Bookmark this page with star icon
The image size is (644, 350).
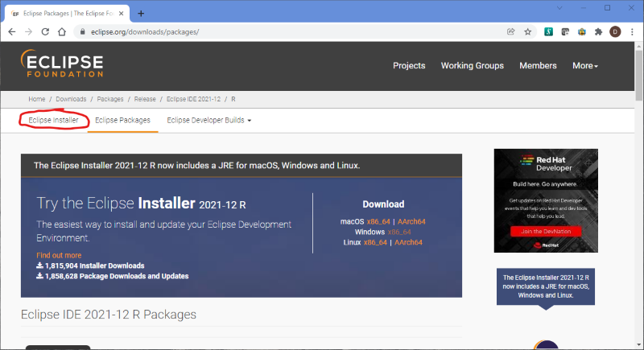pyautogui.click(x=528, y=31)
